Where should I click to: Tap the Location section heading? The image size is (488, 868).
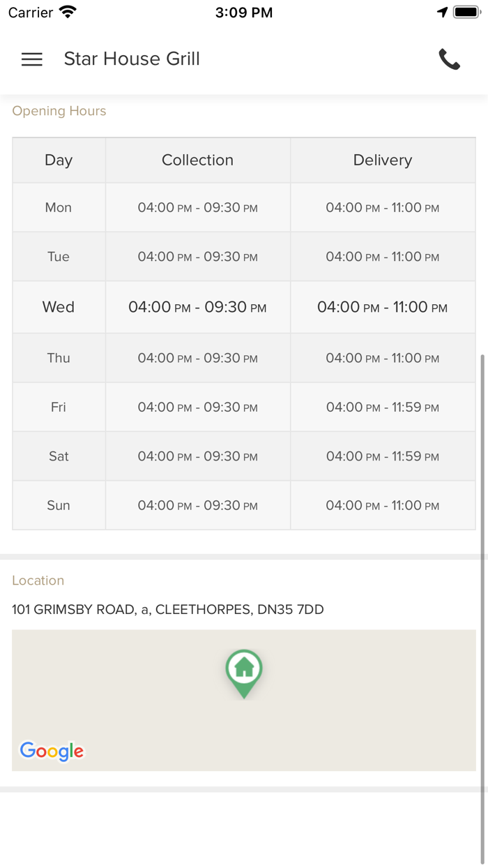click(x=38, y=581)
